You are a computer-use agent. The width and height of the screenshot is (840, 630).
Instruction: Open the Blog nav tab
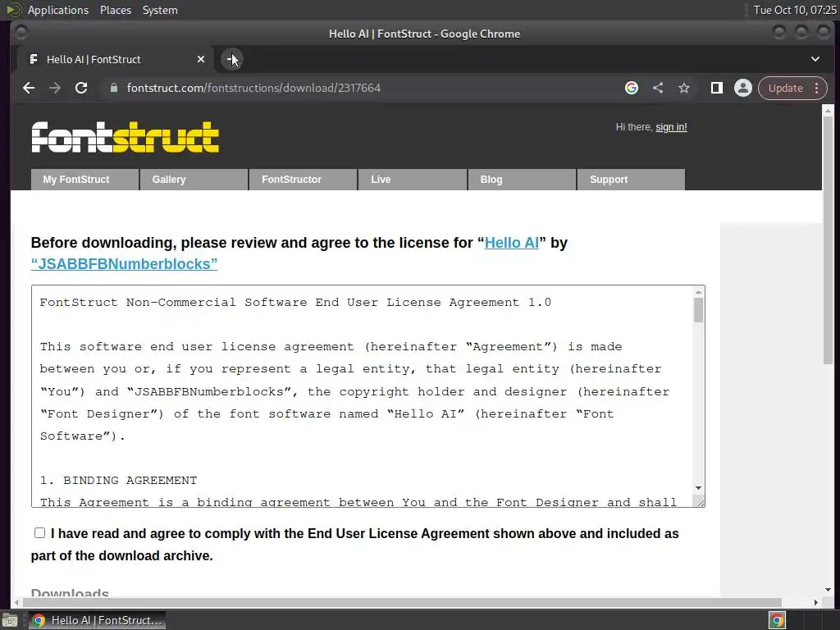point(522,180)
